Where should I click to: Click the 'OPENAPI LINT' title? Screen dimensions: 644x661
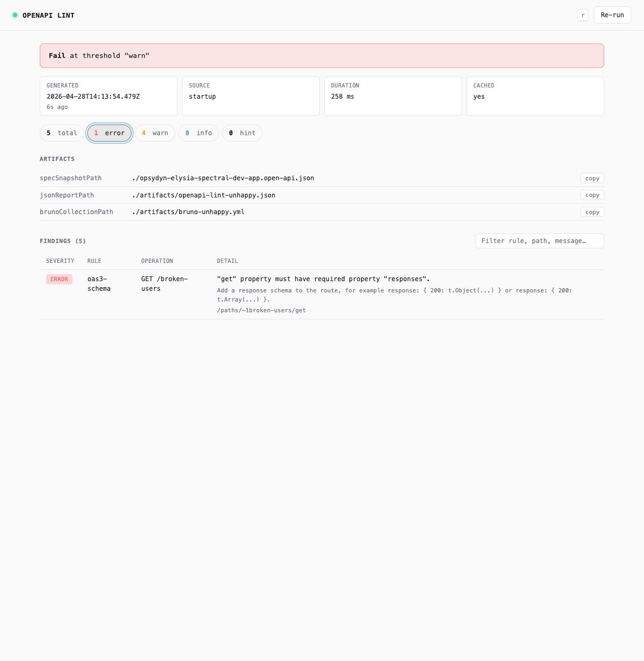point(48,15)
